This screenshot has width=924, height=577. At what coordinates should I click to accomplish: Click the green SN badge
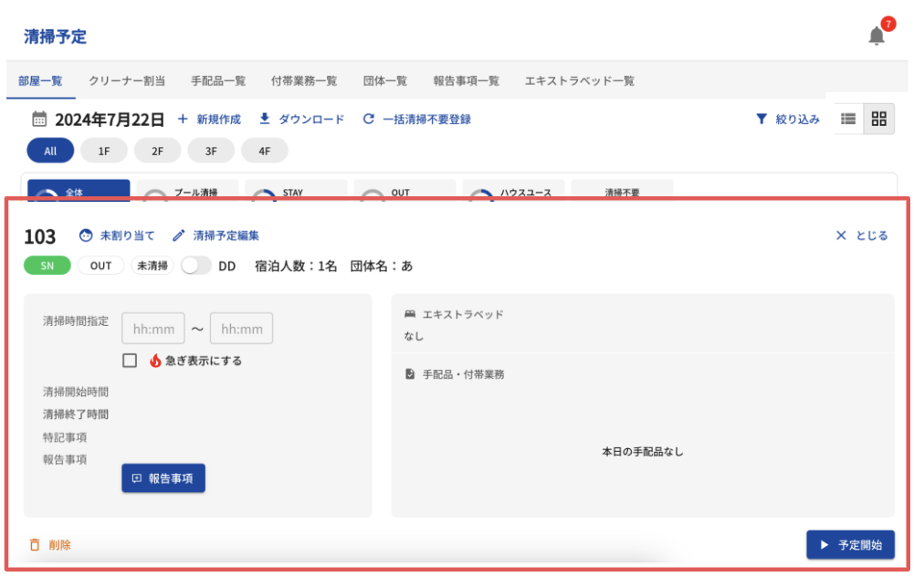47,266
